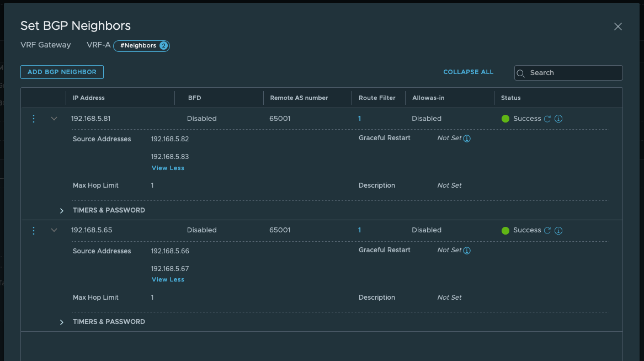Click the Add BGP Neighbor button
644x361 pixels.
(x=62, y=72)
